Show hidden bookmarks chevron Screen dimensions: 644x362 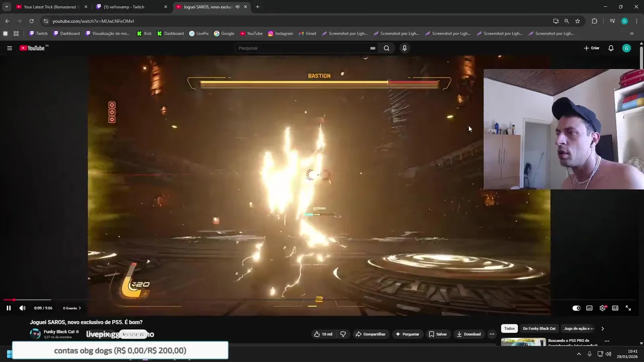click(632, 34)
